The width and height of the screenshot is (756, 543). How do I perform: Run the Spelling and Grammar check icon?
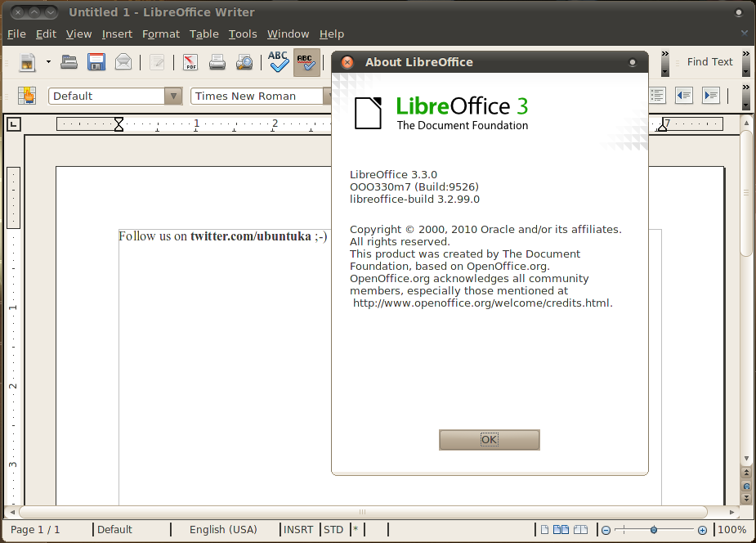coord(280,62)
